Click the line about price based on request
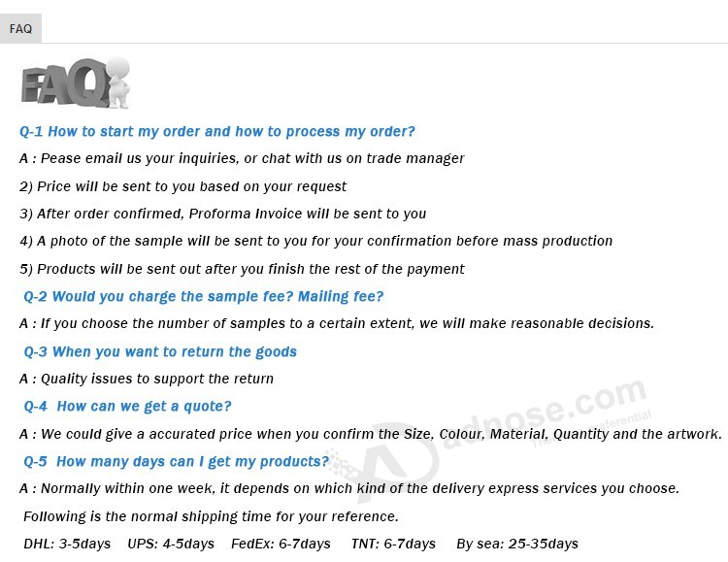Image resolution: width=728 pixels, height=562 pixels. 182,186
